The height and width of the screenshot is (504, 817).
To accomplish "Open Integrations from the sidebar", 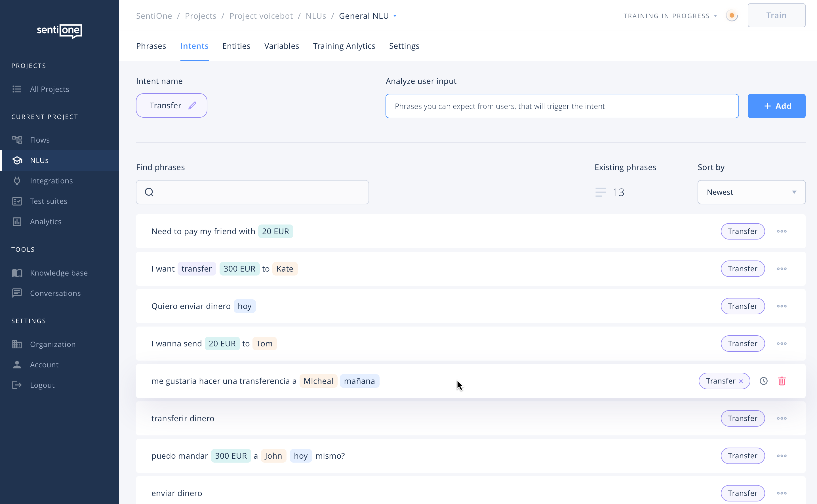I will (x=52, y=181).
